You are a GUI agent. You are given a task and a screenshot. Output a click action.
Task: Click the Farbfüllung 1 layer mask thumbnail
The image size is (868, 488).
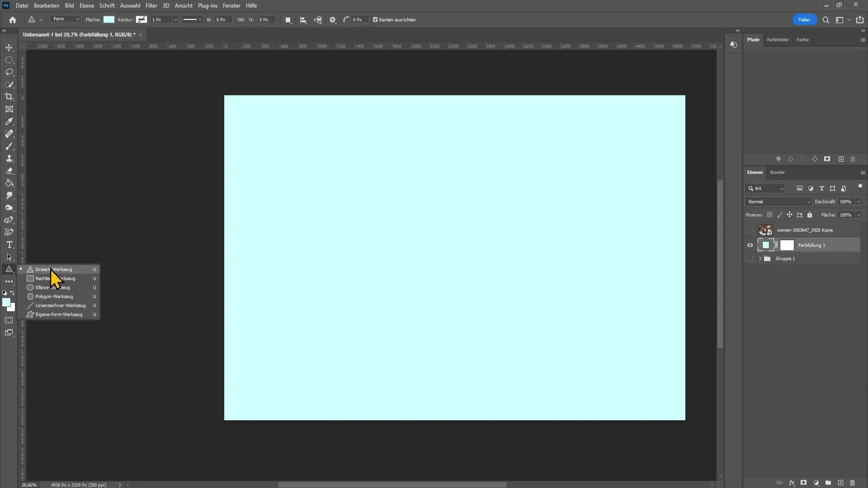click(x=787, y=245)
